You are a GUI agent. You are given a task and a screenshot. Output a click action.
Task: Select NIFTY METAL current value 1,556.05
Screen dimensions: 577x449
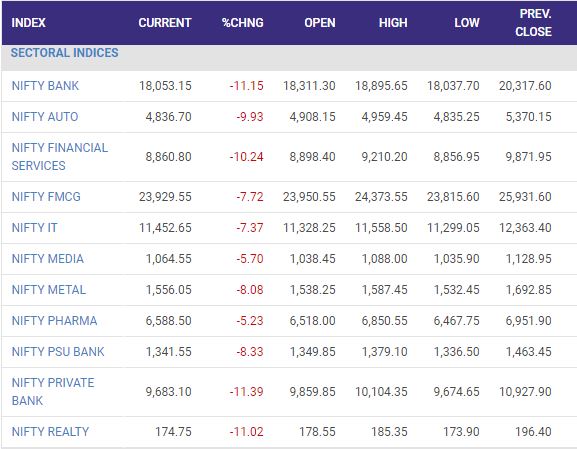[169, 290]
